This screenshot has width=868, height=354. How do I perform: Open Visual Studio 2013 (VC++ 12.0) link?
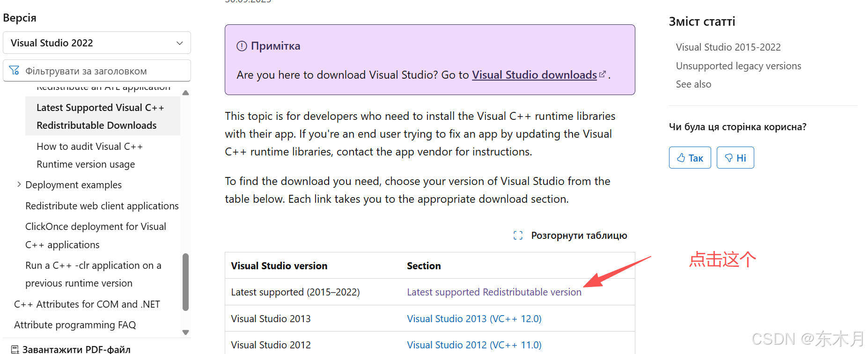[x=474, y=318]
